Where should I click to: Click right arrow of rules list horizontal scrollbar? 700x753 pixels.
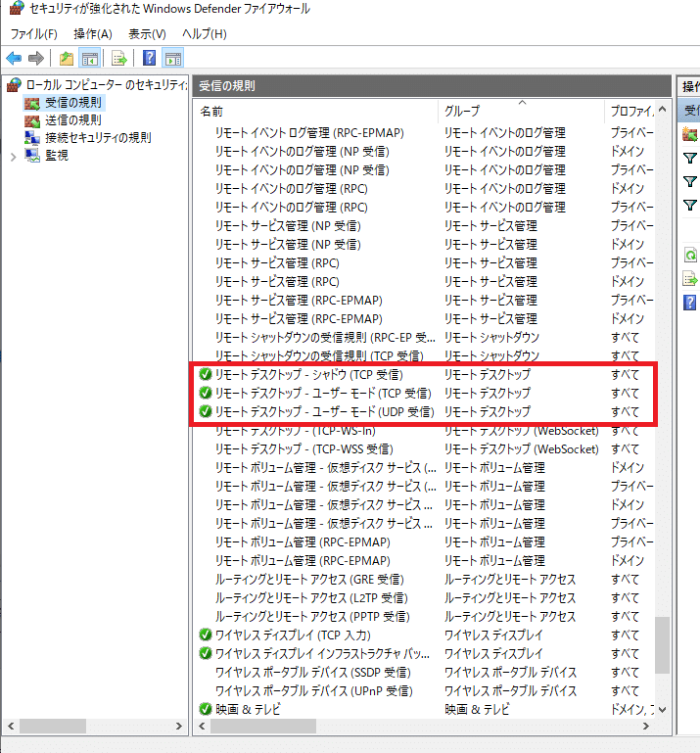tap(646, 727)
